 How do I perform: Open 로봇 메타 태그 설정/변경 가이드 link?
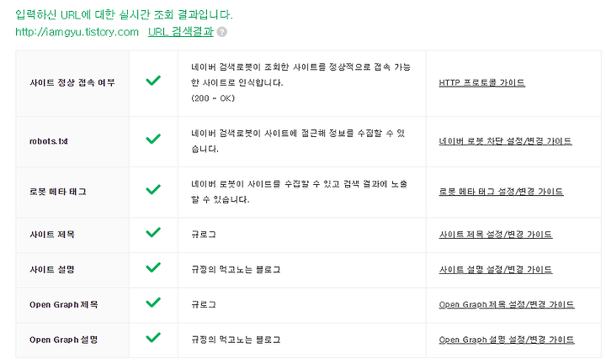501,192
